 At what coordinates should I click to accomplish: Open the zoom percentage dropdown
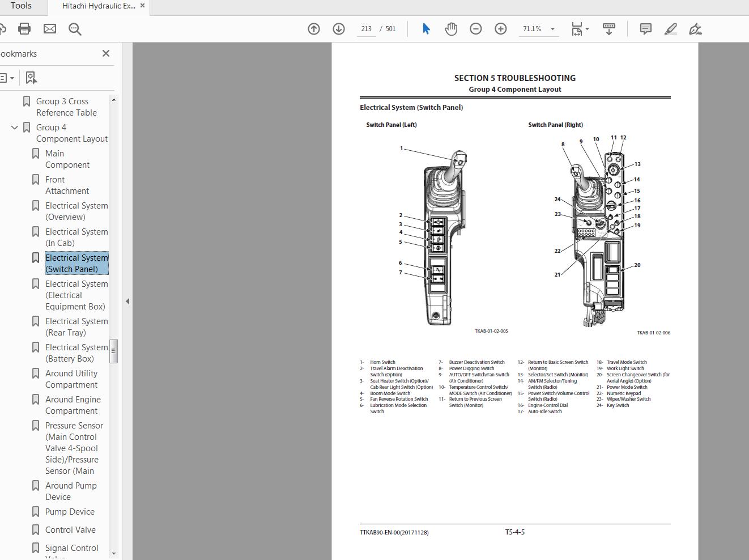(552, 28)
